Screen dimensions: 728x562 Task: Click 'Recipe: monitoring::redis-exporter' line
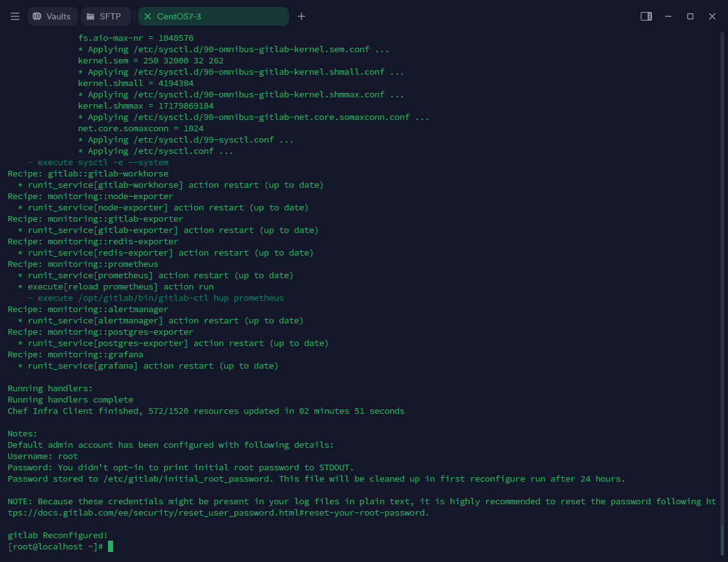(x=93, y=241)
